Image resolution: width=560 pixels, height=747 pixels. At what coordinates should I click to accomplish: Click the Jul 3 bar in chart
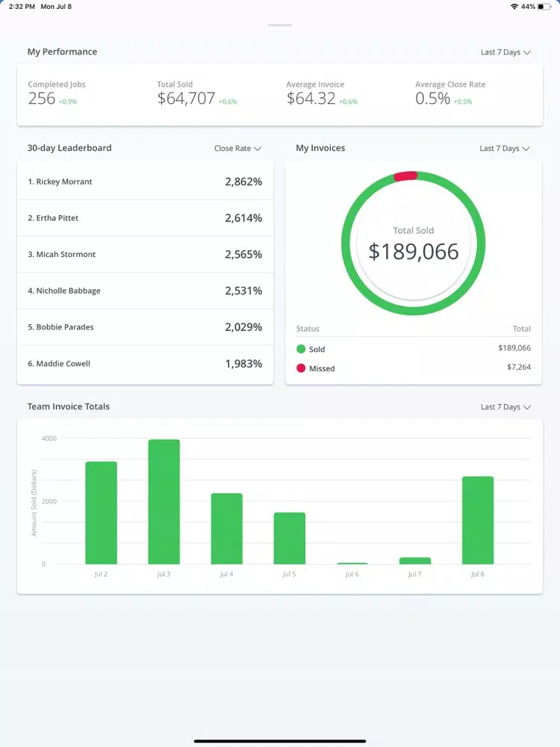(164, 502)
